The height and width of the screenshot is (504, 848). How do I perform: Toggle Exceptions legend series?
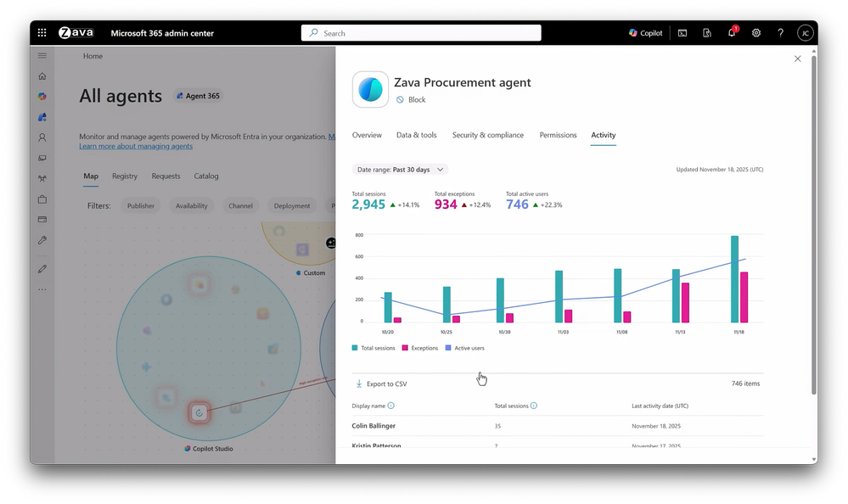click(x=419, y=348)
